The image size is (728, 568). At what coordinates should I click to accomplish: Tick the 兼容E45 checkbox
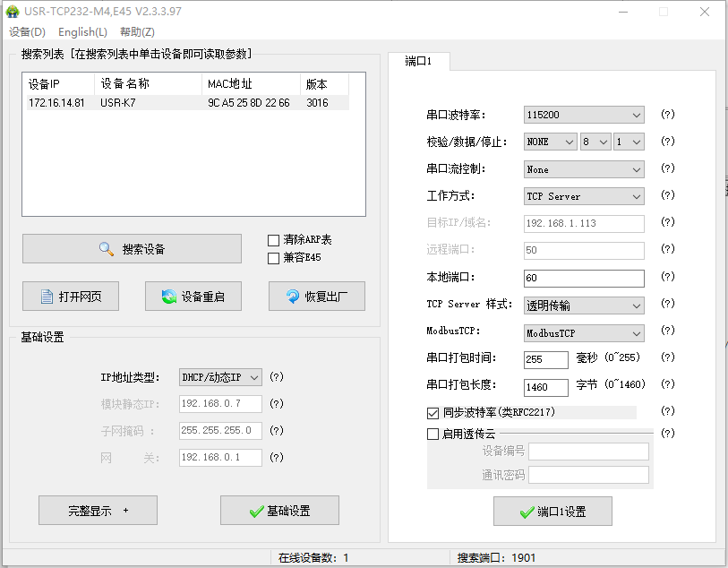[x=274, y=258]
